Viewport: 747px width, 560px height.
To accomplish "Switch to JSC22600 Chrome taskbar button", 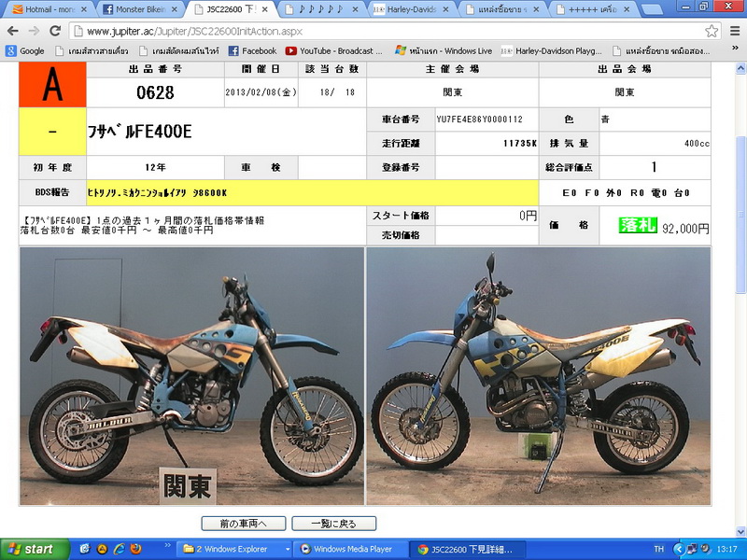I will point(469,549).
